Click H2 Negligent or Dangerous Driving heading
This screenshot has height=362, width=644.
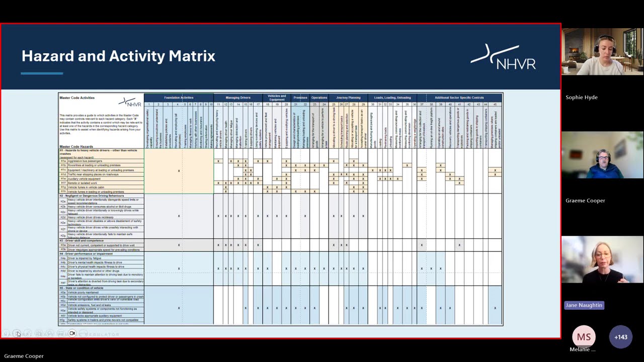[x=102, y=196]
